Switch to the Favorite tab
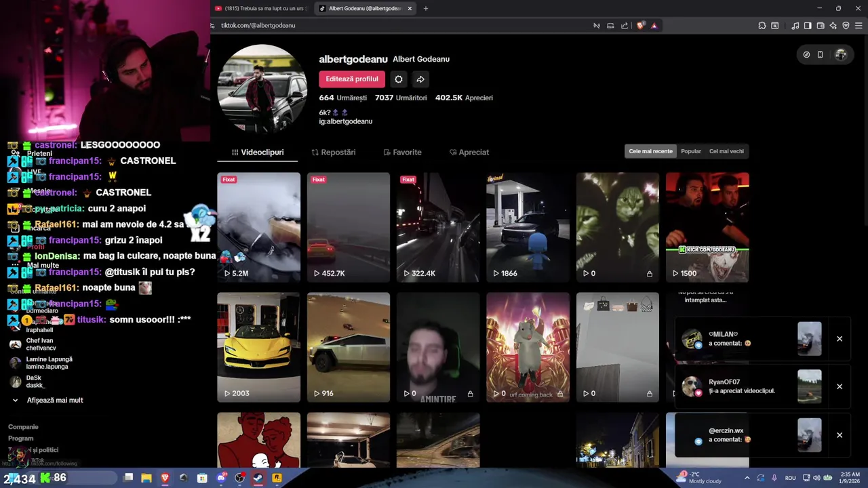Image resolution: width=868 pixels, height=488 pixels. 402,152
